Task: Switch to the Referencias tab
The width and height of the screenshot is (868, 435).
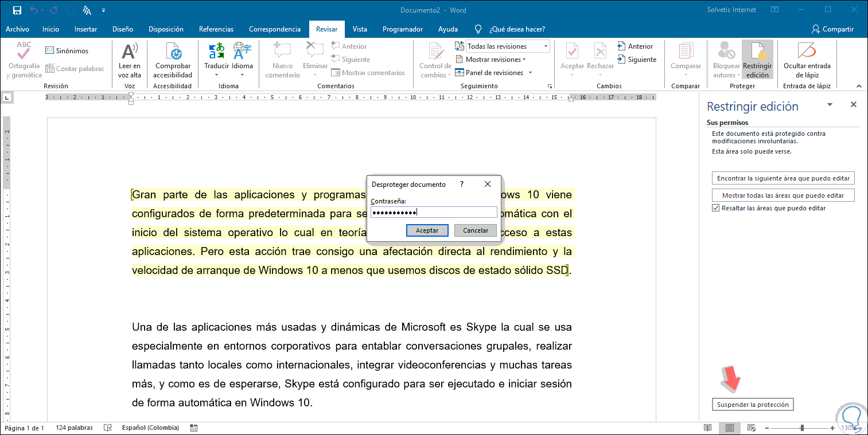Action: (216, 29)
